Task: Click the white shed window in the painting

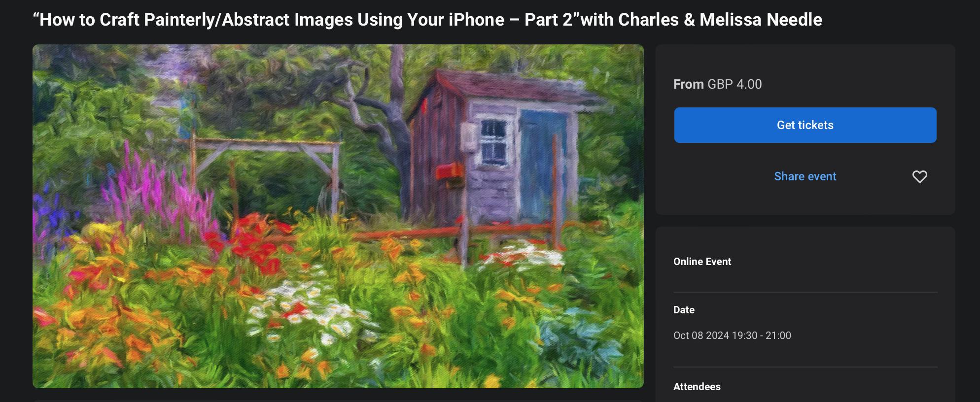Action: pyautogui.click(x=493, y=142)
